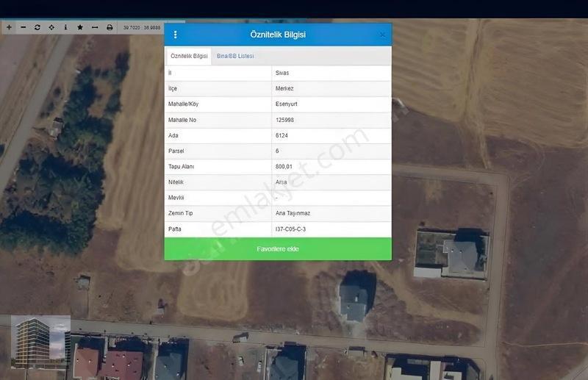
Task: Open the building render thumbnail
Action: (x=40, y=342)
